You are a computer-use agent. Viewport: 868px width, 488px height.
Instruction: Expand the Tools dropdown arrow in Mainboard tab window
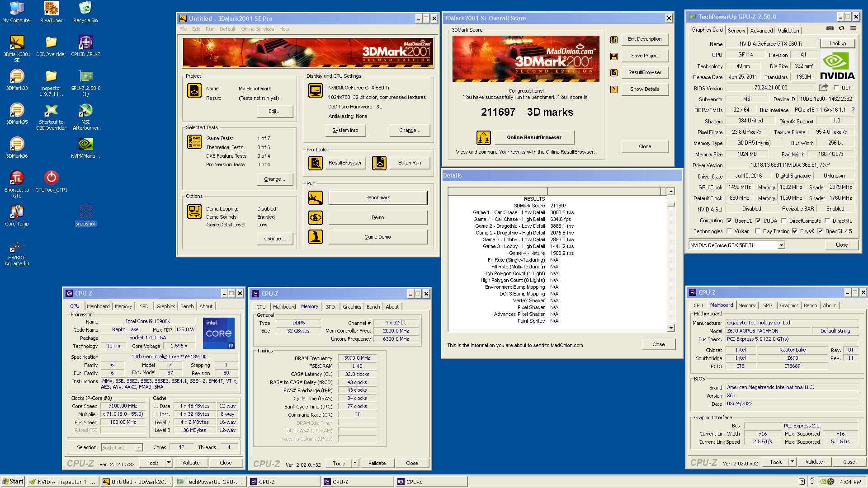pyautogui.click(x=792, y=462)
